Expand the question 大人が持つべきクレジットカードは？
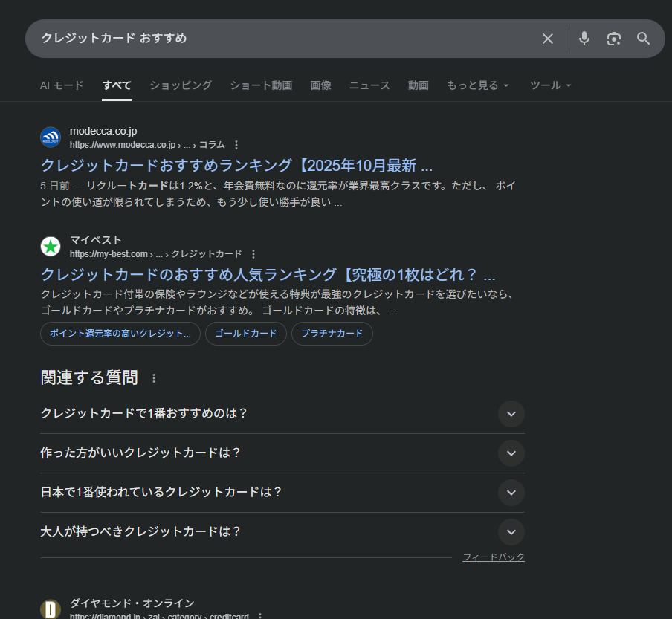The height and width of the screenshot is (619, 672). coord(511,532)
